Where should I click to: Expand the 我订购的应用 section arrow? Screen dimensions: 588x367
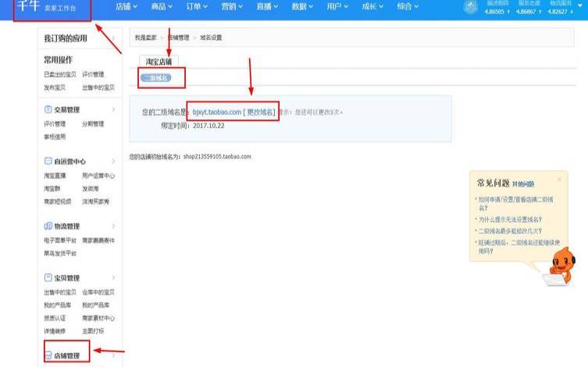click(114, 37)
